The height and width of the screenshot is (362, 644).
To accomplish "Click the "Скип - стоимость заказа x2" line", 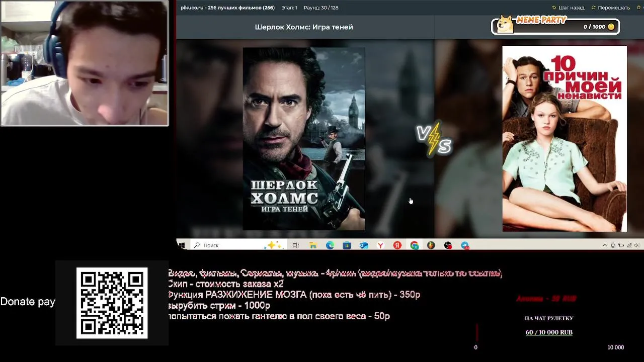I will click(225, 284).
